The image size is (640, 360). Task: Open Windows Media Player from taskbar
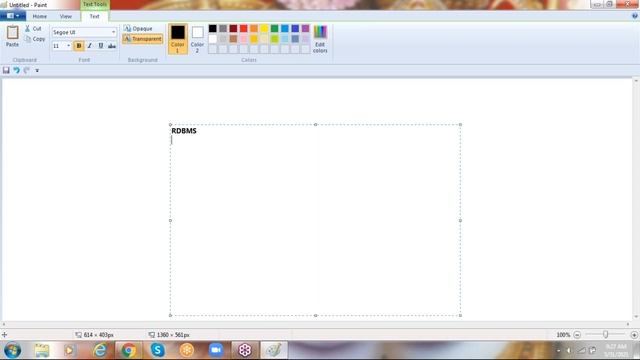coord(70,350)
